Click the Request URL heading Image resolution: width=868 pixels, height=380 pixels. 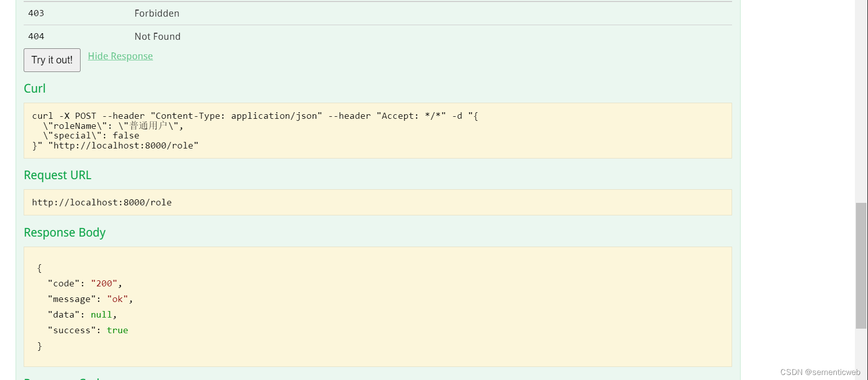[x=58, y=175]
